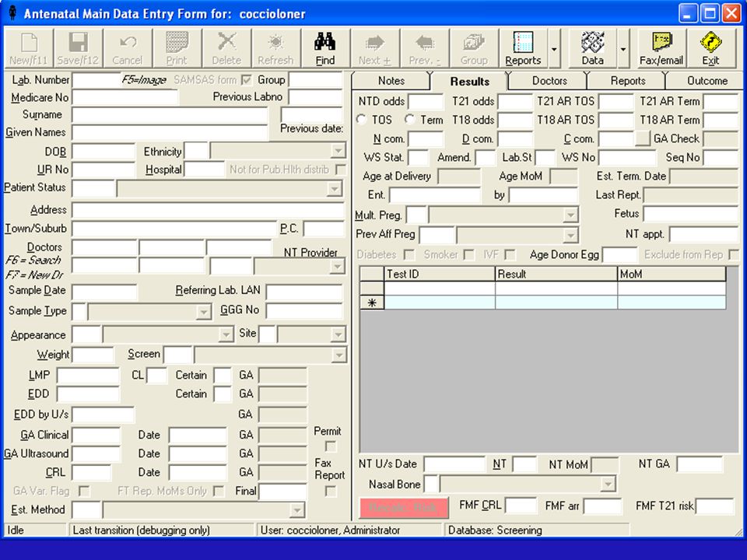
Task: Open the Screen dropdown list
Action: [338, 355]
